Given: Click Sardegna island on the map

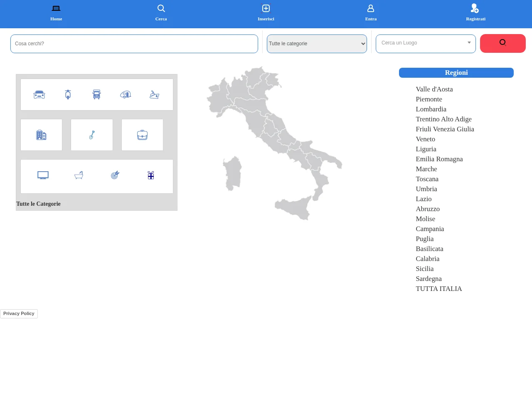Looking at the screenshot, I should (232, 173).
